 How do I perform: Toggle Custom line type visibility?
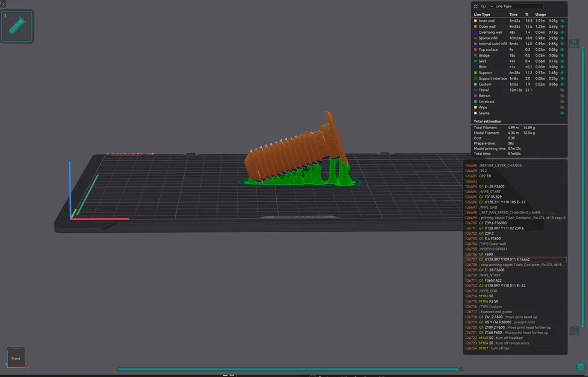562,84
